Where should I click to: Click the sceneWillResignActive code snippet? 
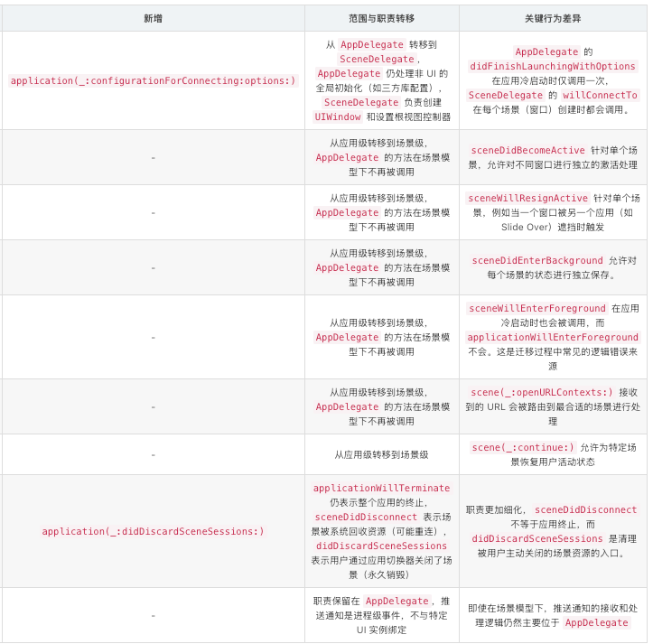[x=527, y=199]
